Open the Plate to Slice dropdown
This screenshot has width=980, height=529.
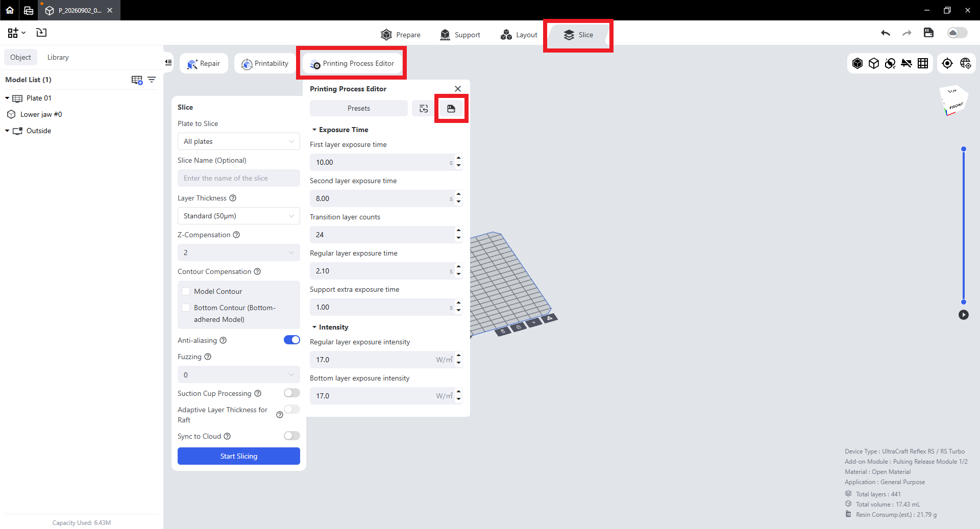coord(239,141)
